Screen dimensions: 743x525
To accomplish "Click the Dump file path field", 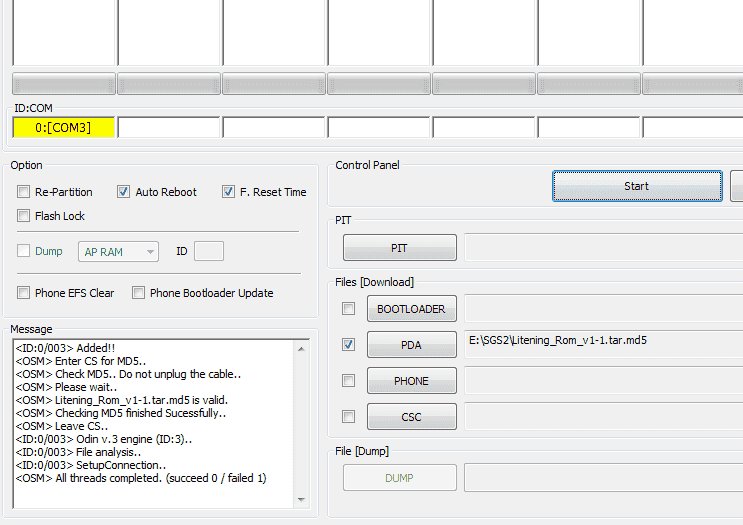I will tap(604, 478).
